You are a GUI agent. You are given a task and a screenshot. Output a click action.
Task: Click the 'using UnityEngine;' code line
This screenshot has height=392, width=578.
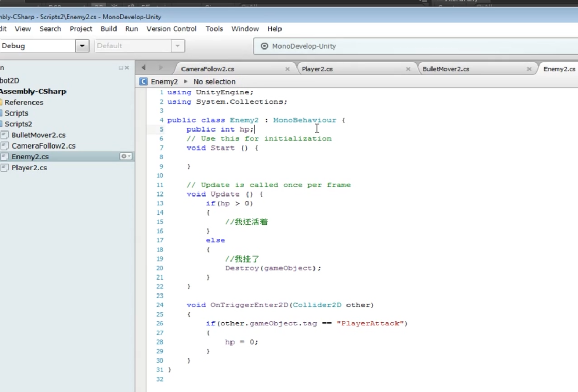(210, 92)
